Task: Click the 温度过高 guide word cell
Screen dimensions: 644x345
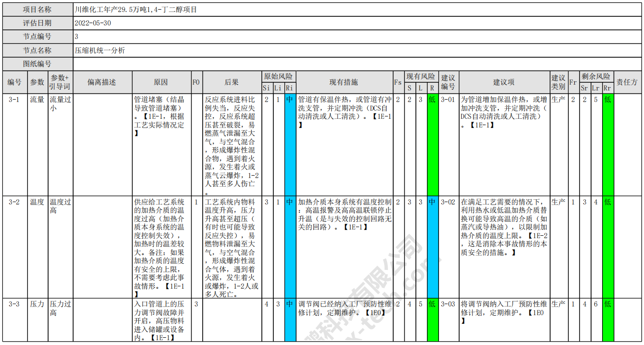Action: pyautogui.click(x=60, y=247)
